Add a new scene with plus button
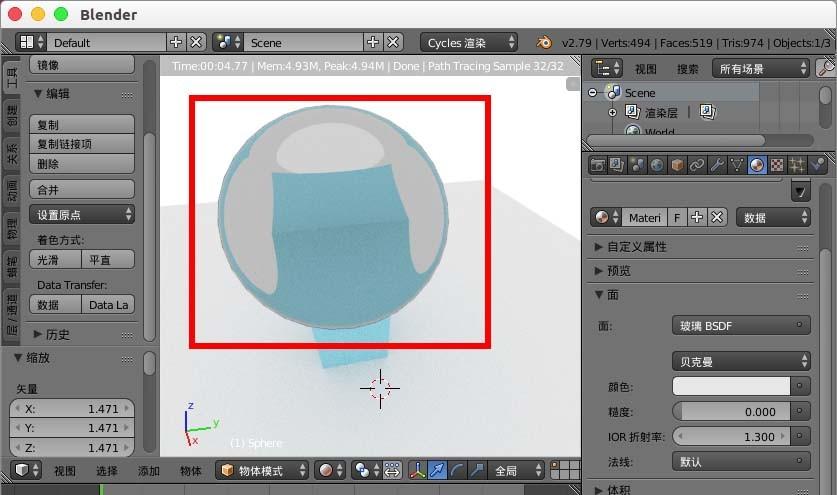Viewport: 837px width, 495px height. coord(373,42)
